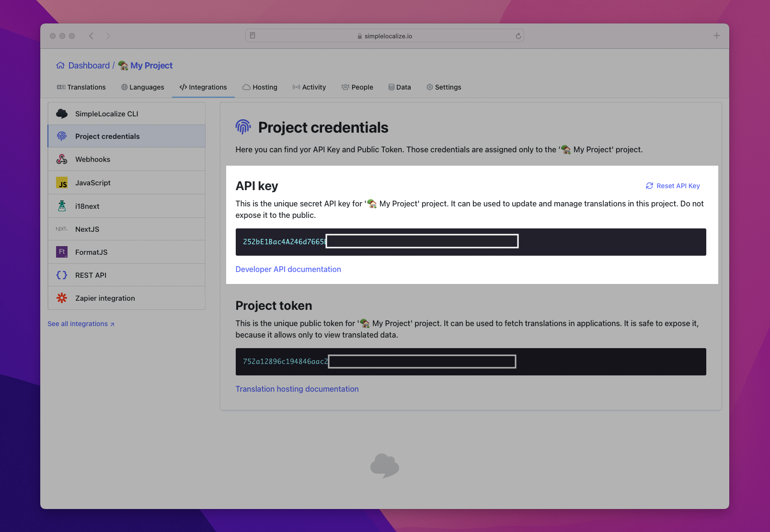The image size is (770, 532).
Task: Open the Dashboard breadcrumb link
Action: coord(89,65)
